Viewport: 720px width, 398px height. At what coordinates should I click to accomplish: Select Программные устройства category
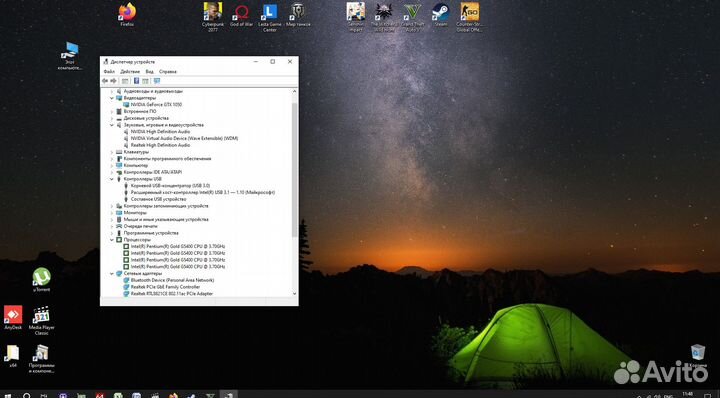(x=147, y=233)
